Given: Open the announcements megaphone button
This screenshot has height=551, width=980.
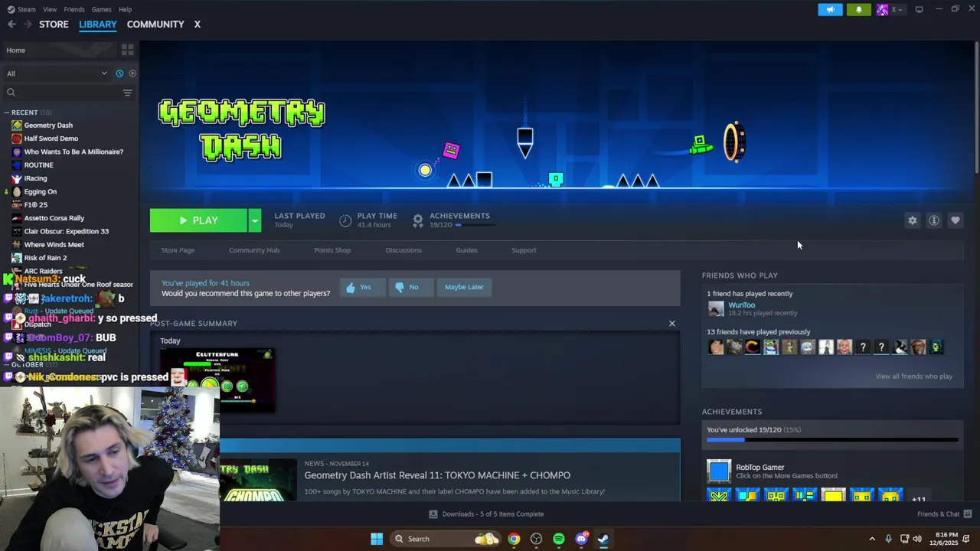Looking at the screenshot, I should (x=830, y=9).
